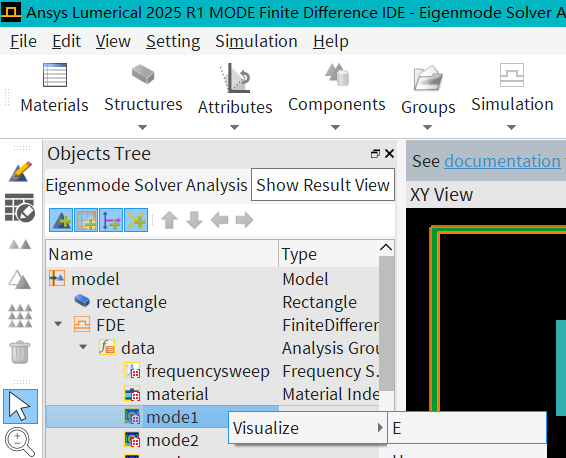Click the triangle array icon
The image size is (566, 458).
[x=20, y=316]
